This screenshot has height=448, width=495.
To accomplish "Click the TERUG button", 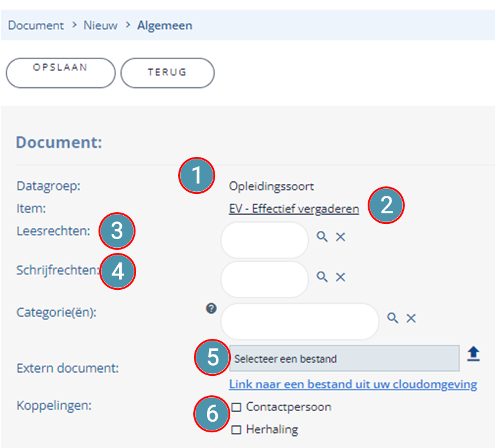I will [168, 73].
